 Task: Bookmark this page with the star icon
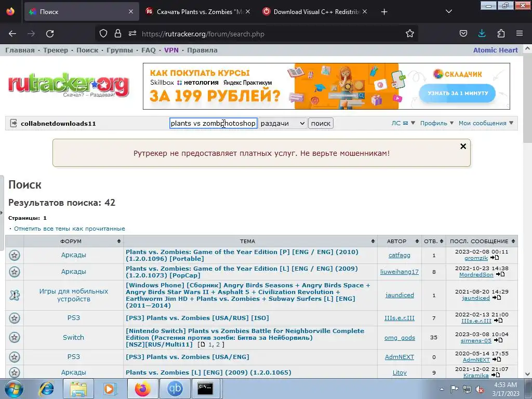point(410,34)
